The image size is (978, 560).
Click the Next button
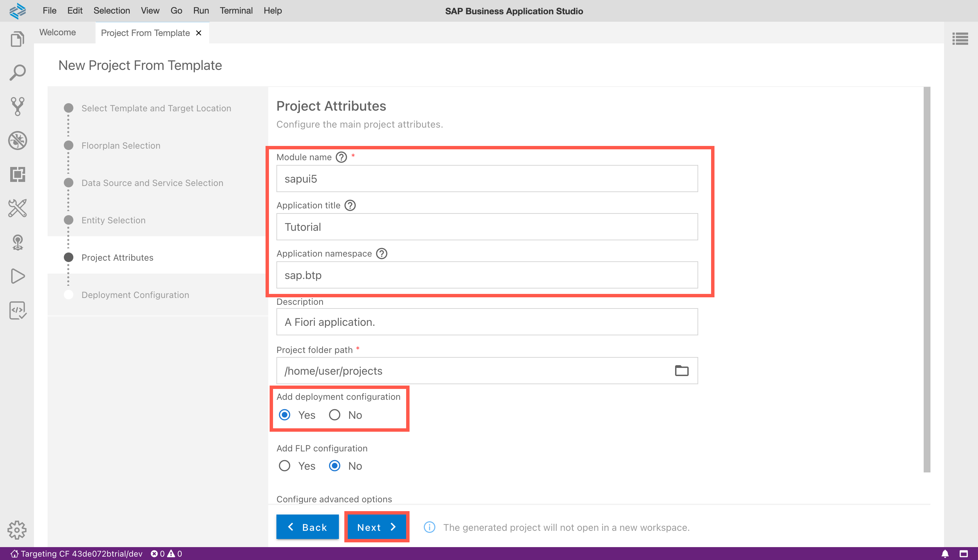pyautogui.click(x=377, y=527)
